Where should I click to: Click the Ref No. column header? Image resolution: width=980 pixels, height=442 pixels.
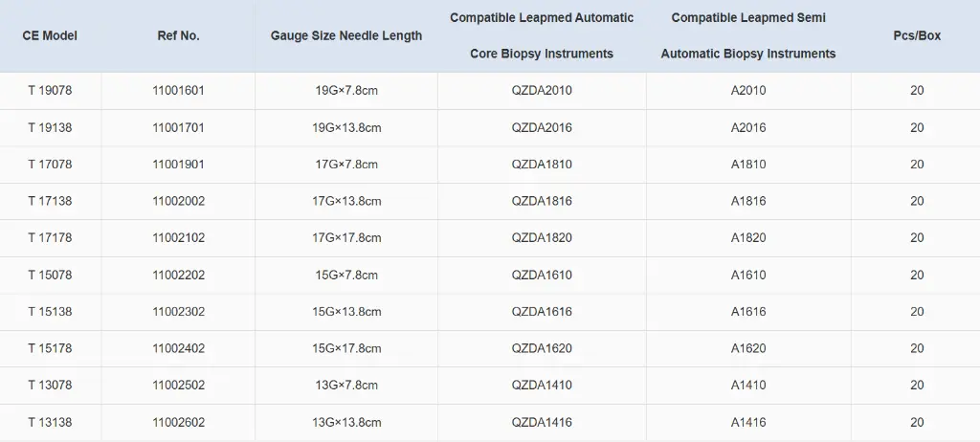(178, 35)
